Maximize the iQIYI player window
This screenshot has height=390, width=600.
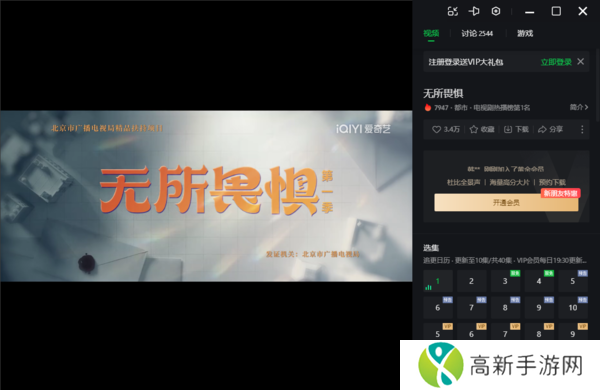tap(556, 11)
